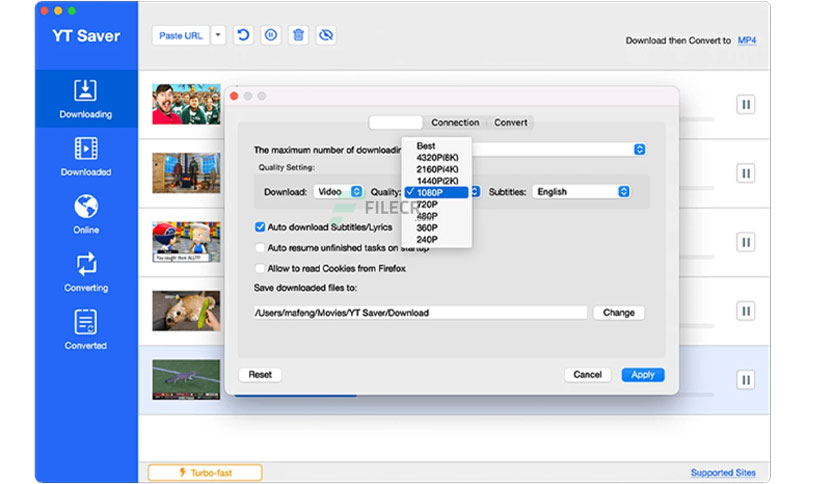The width and height of the screenshot is (836, 484).
Task: Pause the fourth download with kitten thumbnail
Action: point(745,311)
